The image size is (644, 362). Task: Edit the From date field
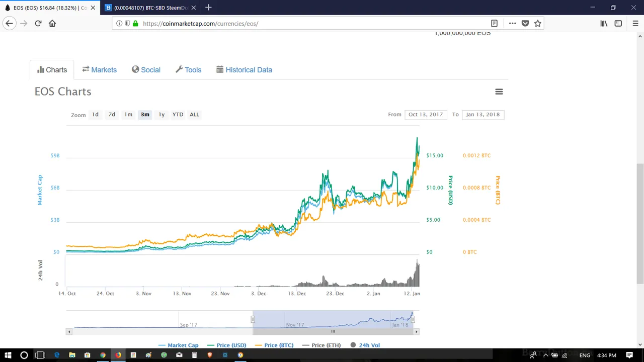(x=426, y=115)
